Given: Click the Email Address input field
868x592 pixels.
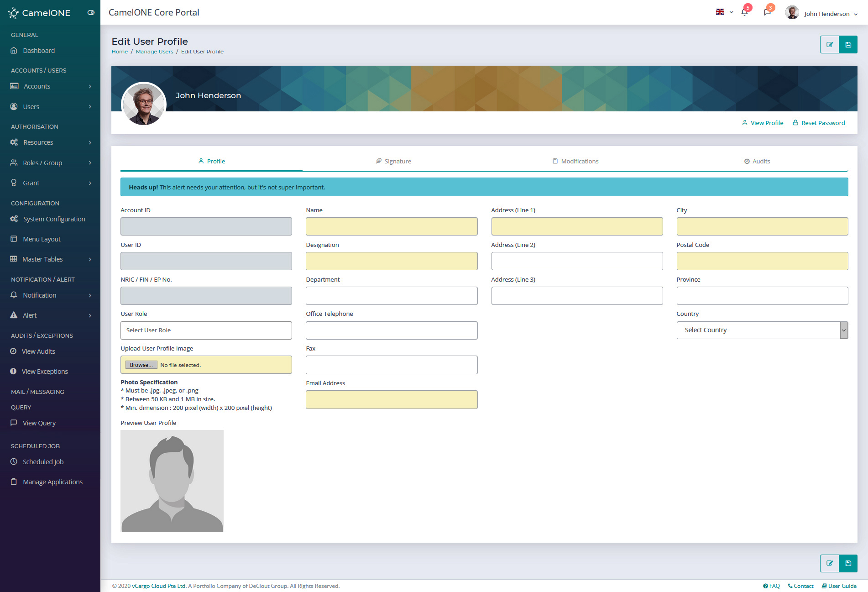Looking at the screenshot, I should click(x=391, y=399).
